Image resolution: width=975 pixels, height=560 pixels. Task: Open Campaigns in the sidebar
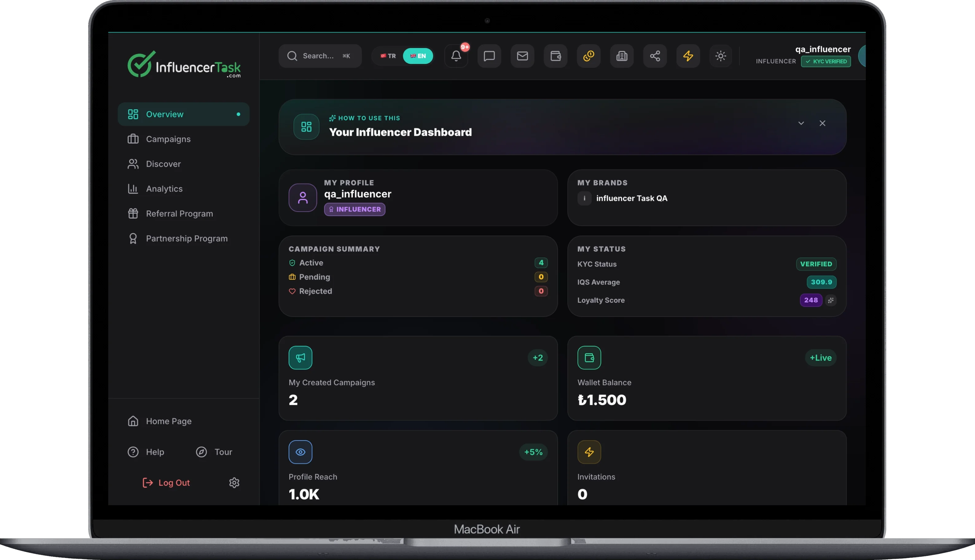183,139
